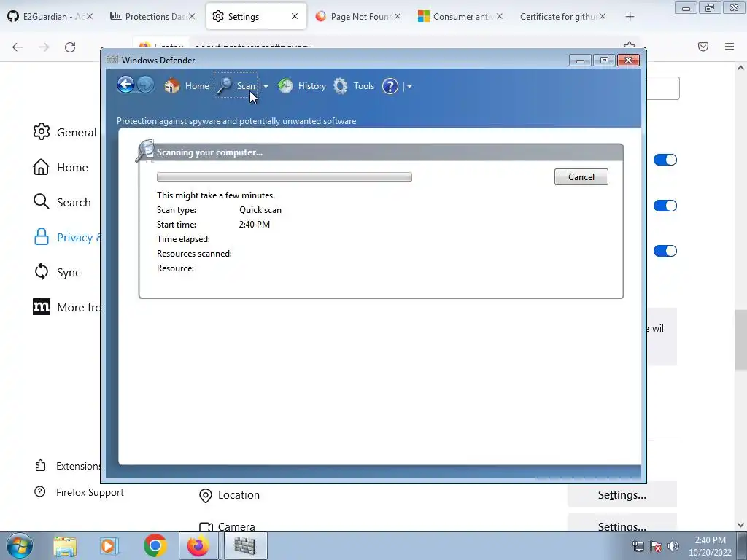Open Home settings in Firefox sidebar
Image resolution: width=747 pixels, height=560 pixels.
[x=61, y=167]
